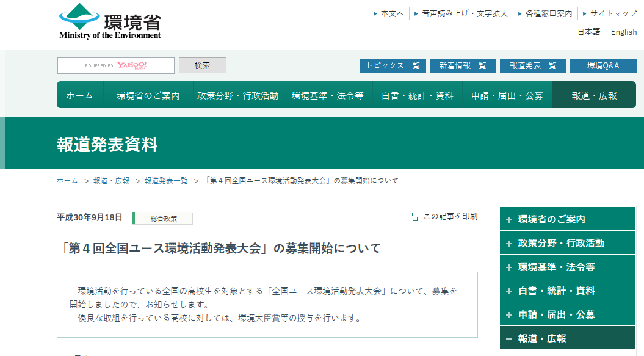Screen dimensions: 644x356
Task: Click the Yahoo search input field
Action: (x=116, y=65)
